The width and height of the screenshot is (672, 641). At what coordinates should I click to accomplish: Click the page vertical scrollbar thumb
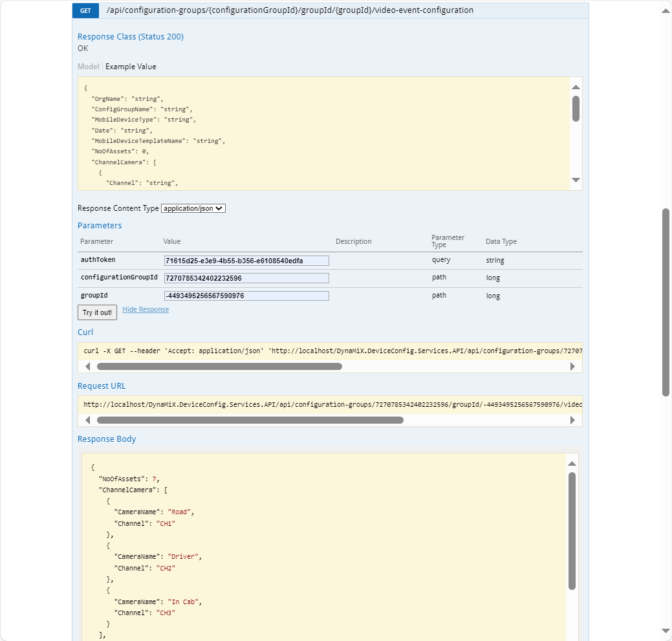(666, 301)
